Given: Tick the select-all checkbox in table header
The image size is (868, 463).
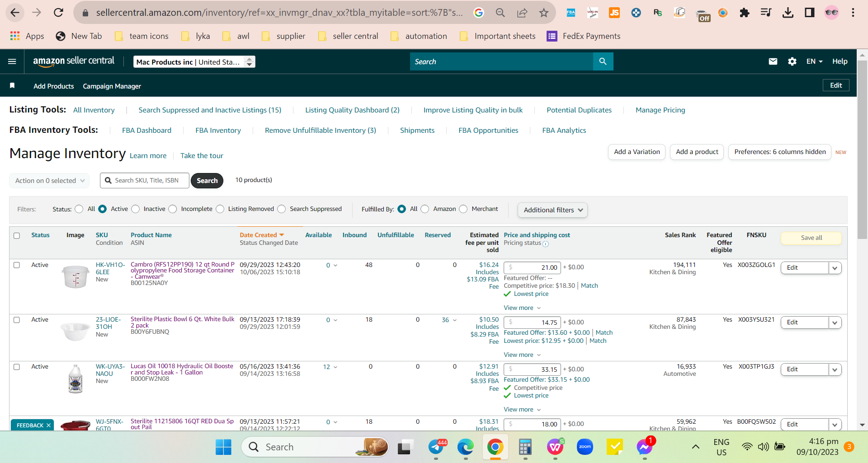Looking at the screenshot, I should pyautogui.click(x=17, y=236).
